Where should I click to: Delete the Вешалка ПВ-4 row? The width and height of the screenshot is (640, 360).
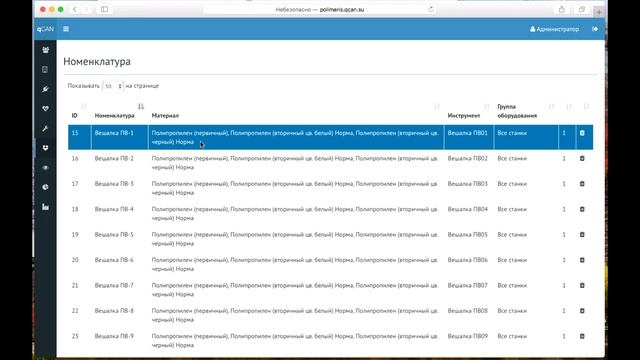[582, 209]
